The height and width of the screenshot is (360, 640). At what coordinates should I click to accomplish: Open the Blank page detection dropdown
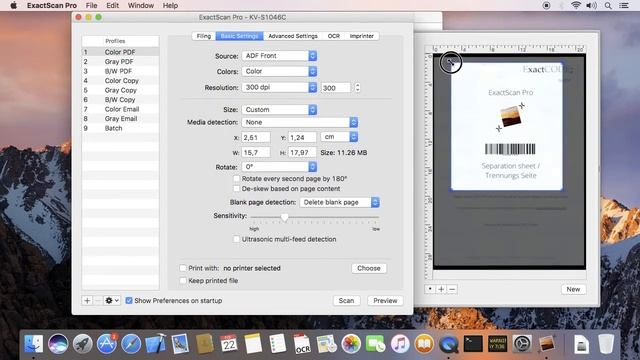coord(340,202)
